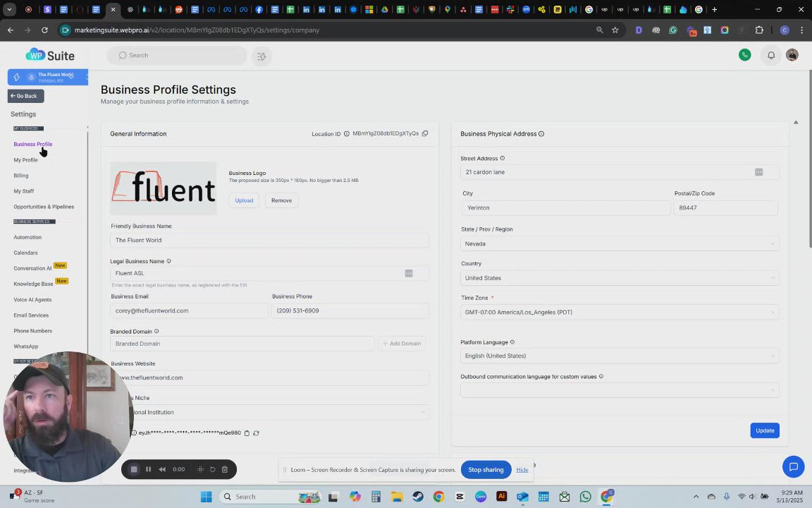Rewind the Loom recording
Screen dimensions: 812x508
click(162, 469)
